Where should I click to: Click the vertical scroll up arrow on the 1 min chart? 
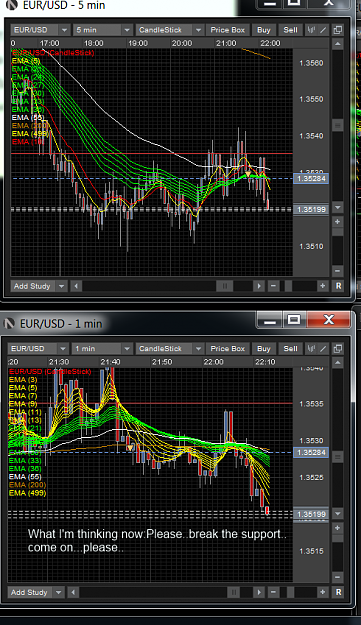coord(337,362)
